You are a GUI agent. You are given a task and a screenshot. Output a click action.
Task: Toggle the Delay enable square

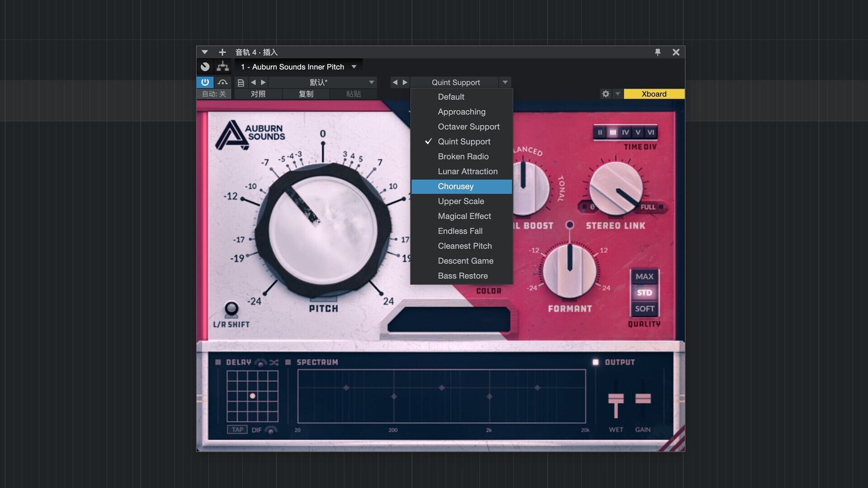coord(218,362)
